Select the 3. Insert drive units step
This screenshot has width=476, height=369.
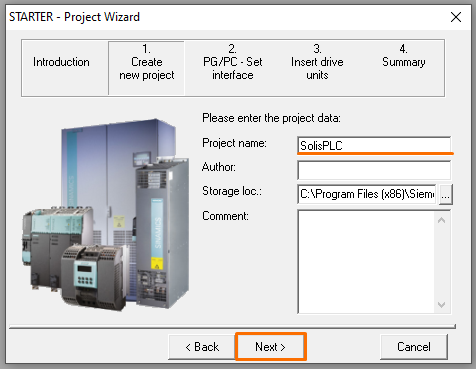317,62
